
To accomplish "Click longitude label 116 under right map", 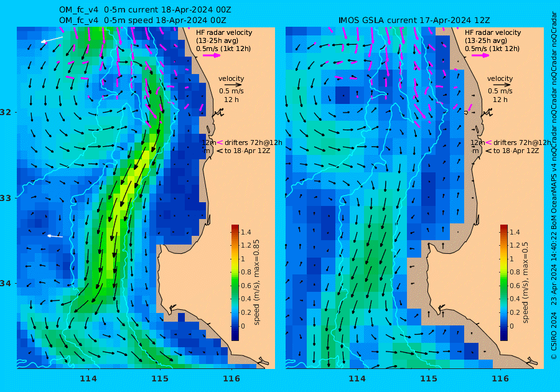I will coord(500,379).
